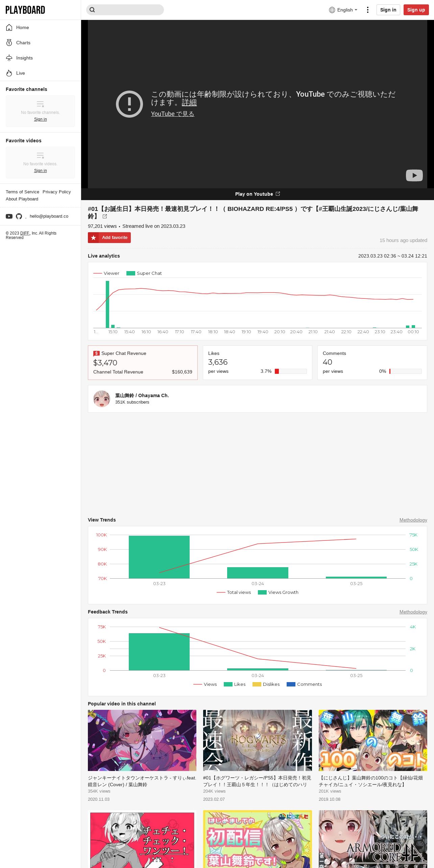Click the Comments per views progress bar
The image size is (434, 868).
pyautogui.click(x=406, y=371)
